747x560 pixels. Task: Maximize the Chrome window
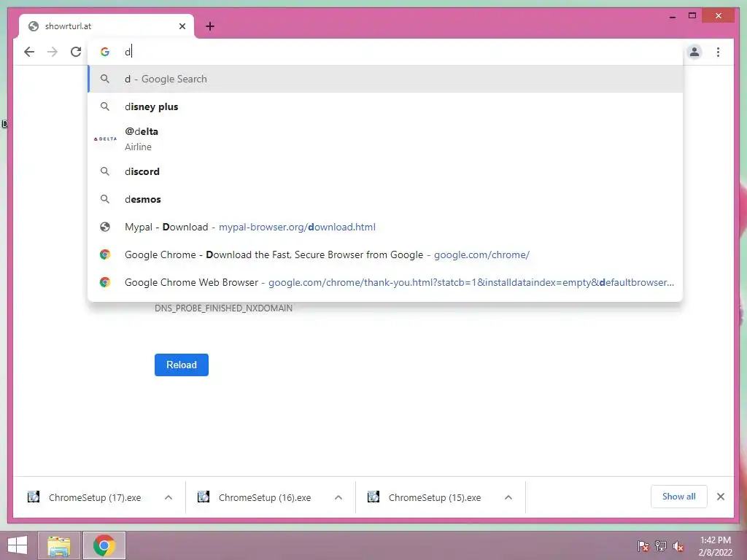(x=692, y=16)
